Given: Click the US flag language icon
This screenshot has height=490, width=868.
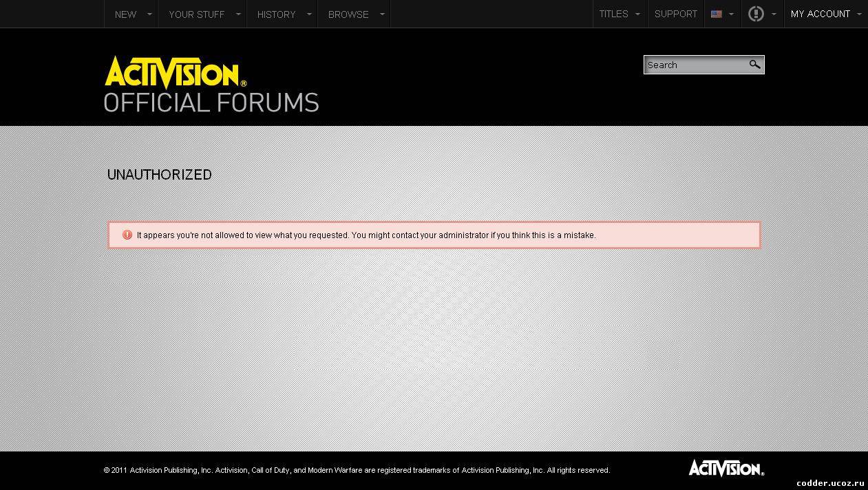Looking at the screenshot, I should 716,14.
